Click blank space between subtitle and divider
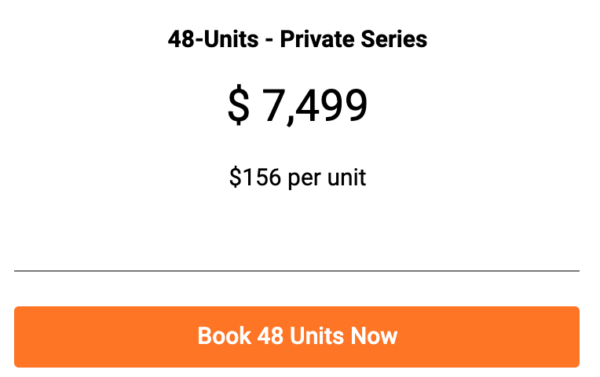 pos(297,230)
